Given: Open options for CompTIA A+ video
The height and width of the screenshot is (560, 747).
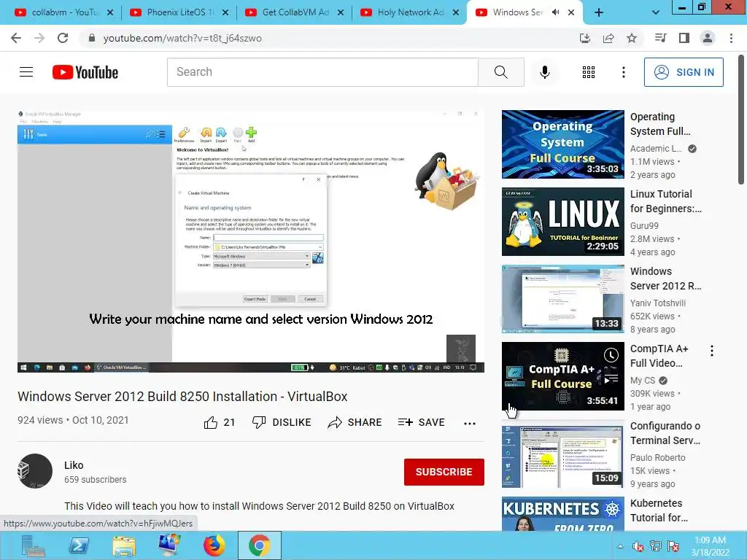Looking at the screenshot, I should click(x=712, y=351).
